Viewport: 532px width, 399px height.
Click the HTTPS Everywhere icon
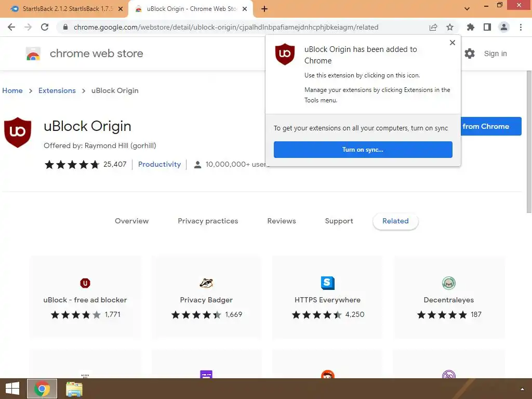click(x=328, y=283)
